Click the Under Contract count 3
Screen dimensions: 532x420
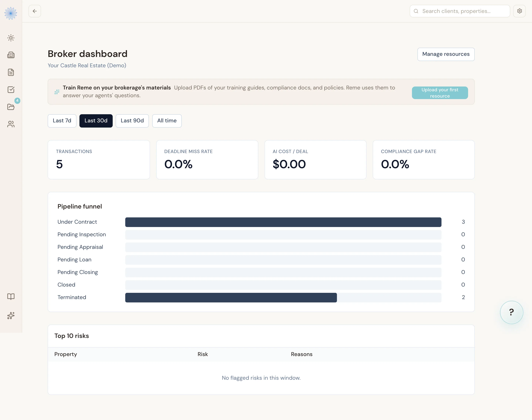click(463, 222)
